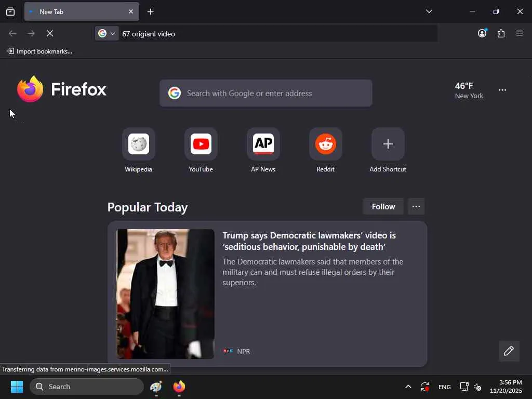This screenshot has width=532, height=399.
Task: Go forward with the forward arrow
Action: 31,33
